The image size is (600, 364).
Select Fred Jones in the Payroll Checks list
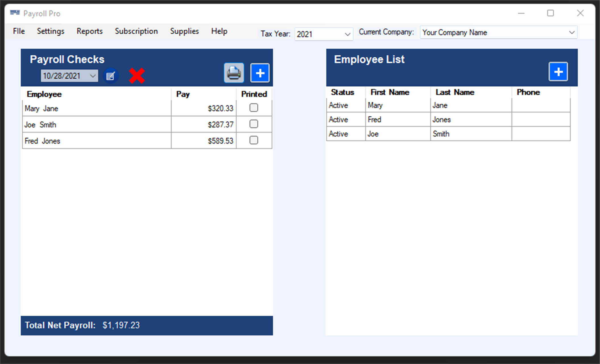(x=97, y=140)
